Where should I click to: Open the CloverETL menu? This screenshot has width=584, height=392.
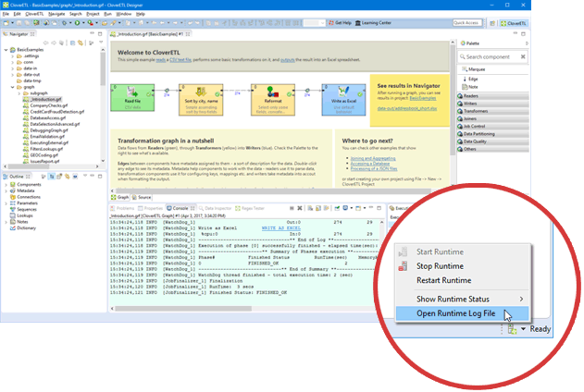(34, 14)
